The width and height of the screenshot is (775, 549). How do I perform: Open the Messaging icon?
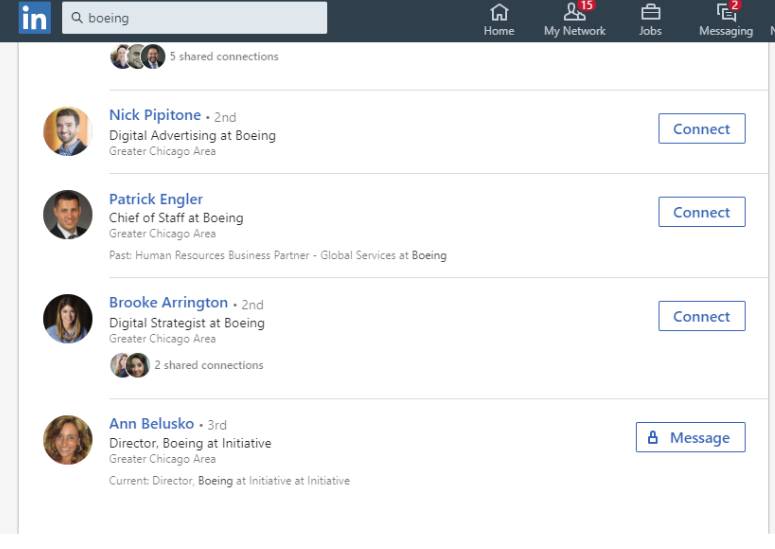point(726,12)
